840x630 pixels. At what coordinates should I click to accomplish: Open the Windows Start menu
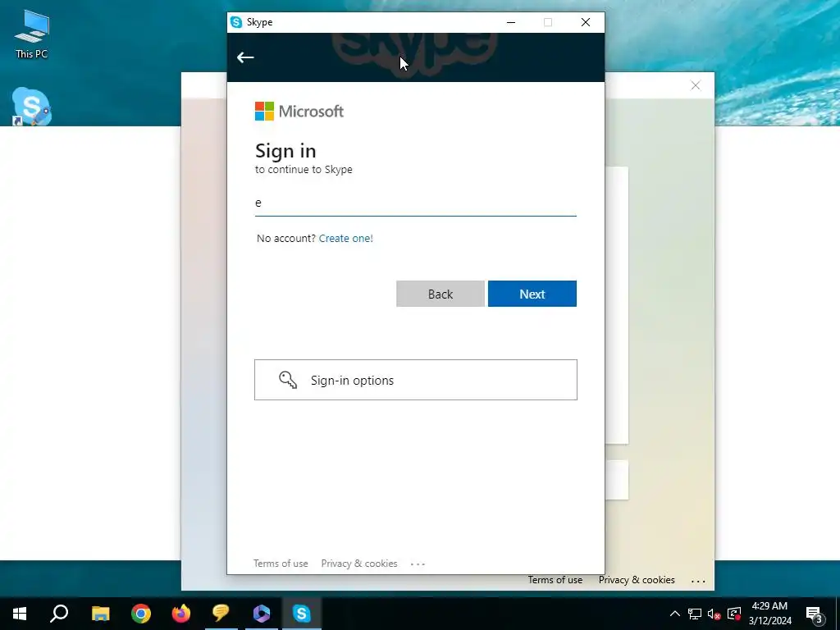20,614
